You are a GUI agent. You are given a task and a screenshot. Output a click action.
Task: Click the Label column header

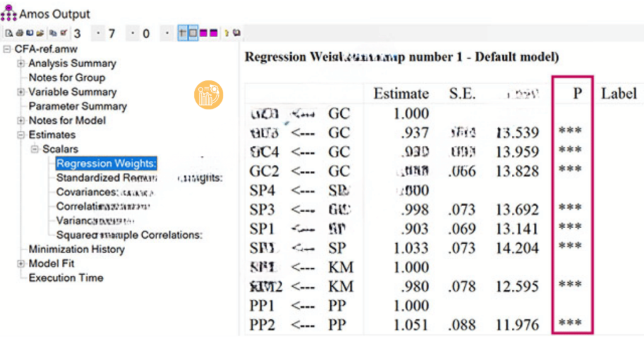[619, 94]
